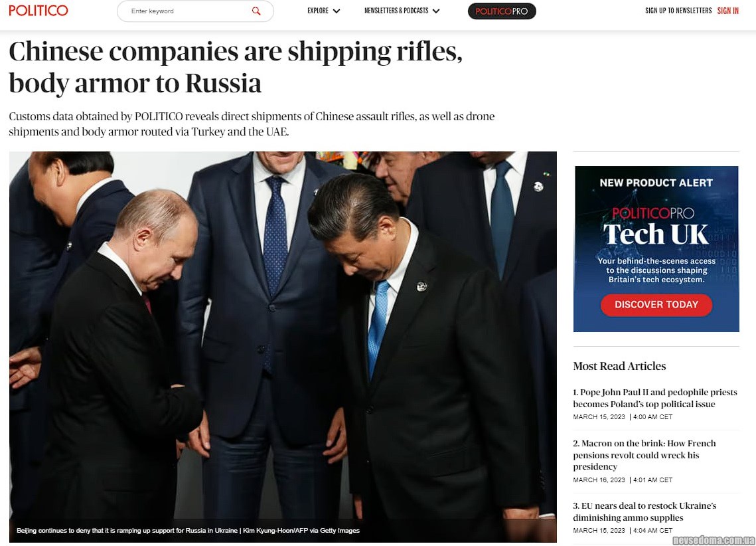Click the Discover Today ad button
This screenshot has width=756, height=546.
656,305
